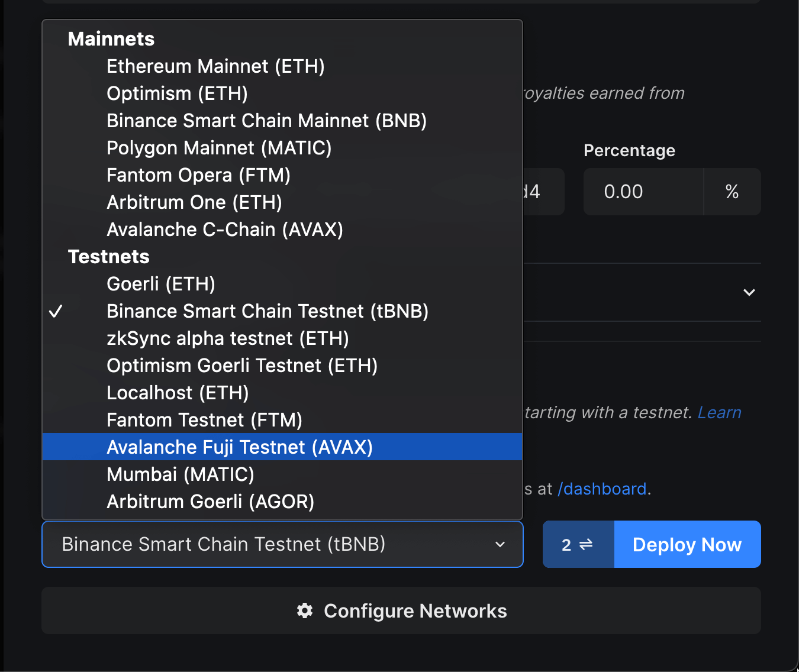This screenshot has height=672, width=799.
Task: Select zkSync alpha testnet (ETH)
Action: pyautogui.click(x=227, y=338)
